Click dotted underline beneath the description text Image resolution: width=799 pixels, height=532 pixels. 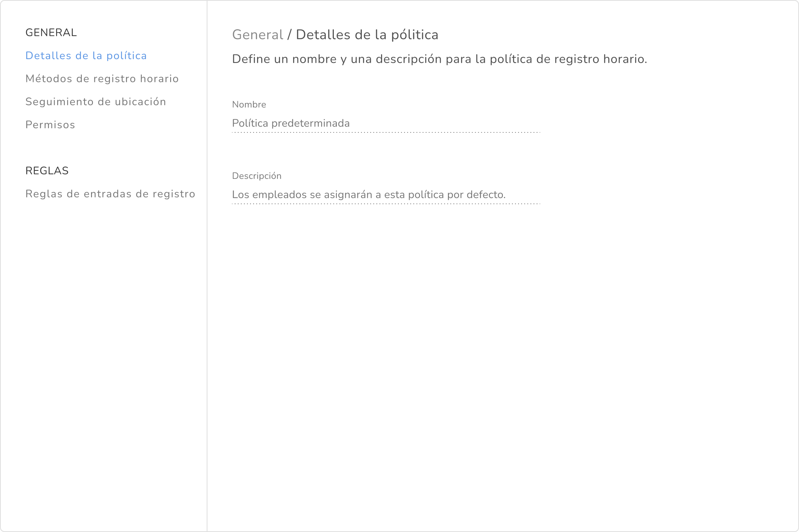click(386, 204)
